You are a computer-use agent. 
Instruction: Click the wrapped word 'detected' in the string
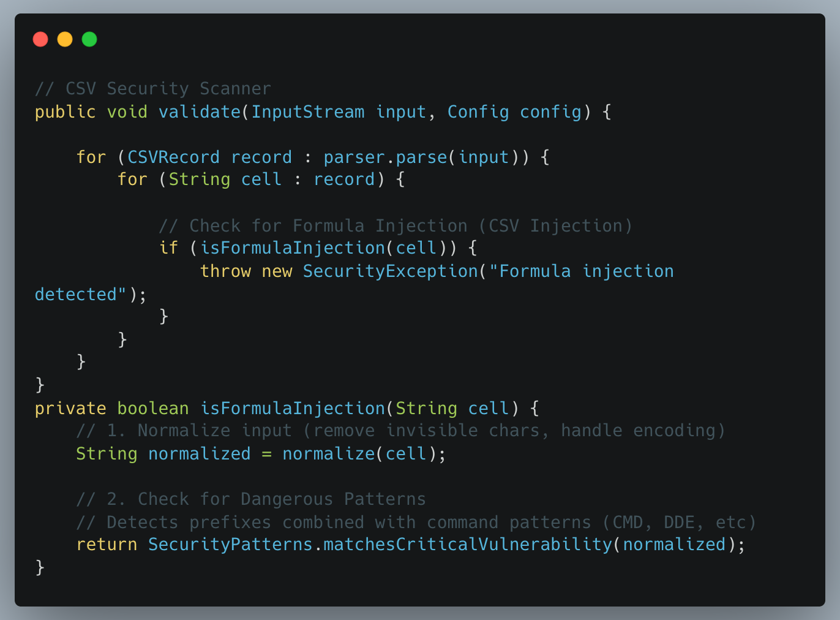pyautogui.click(x=76, y=295)
